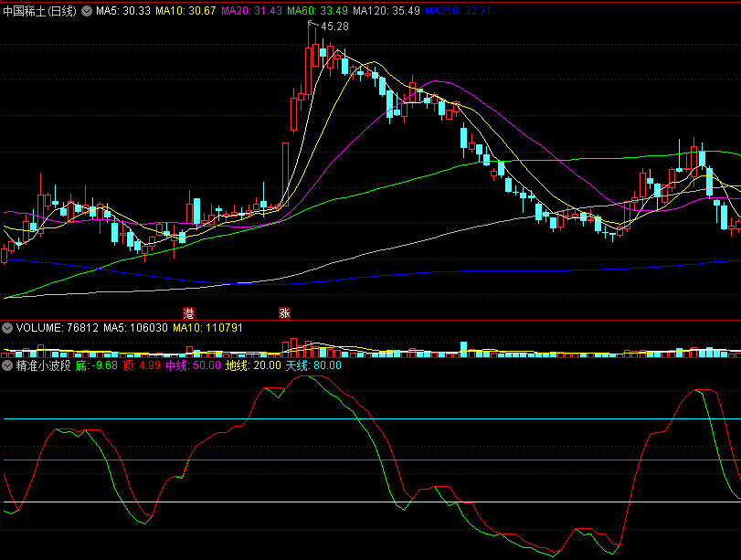The width and height of the screenshot is (741, 560).
Task: Select the MA10: 30.67 label
Action: (185, 11)
